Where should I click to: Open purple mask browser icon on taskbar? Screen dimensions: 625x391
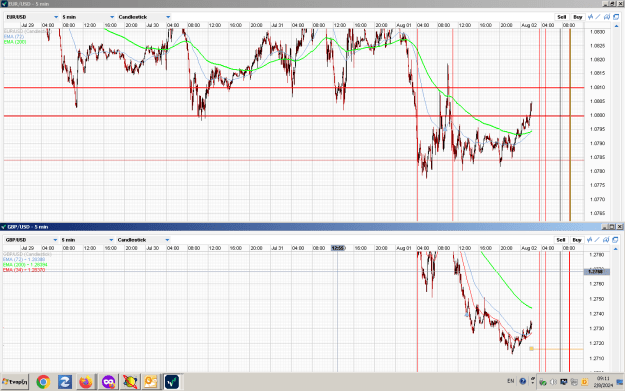(x=108, y=382)
